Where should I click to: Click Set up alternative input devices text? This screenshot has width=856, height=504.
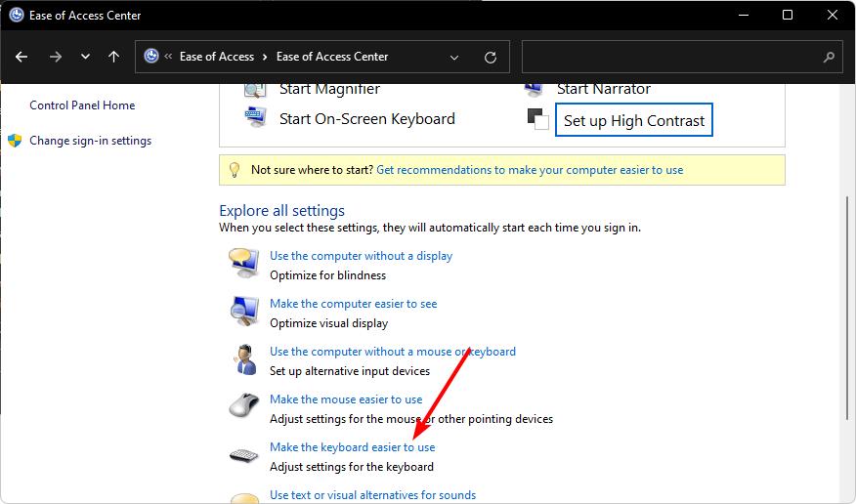pos(350,371)
